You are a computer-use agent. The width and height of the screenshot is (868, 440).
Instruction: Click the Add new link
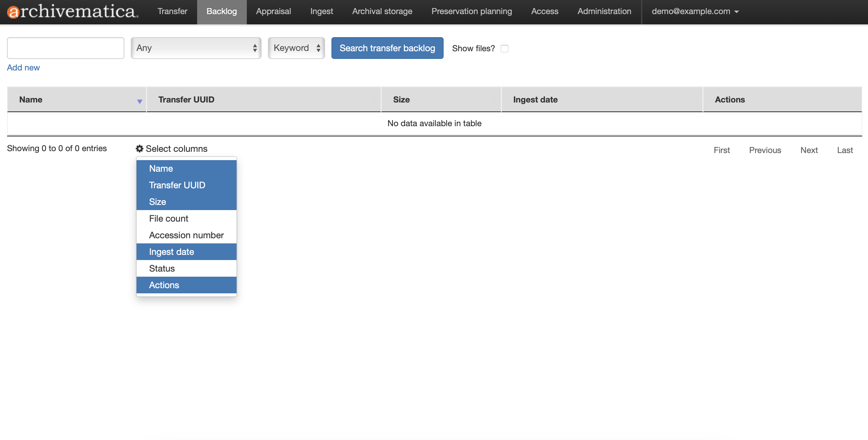(23, 67)
